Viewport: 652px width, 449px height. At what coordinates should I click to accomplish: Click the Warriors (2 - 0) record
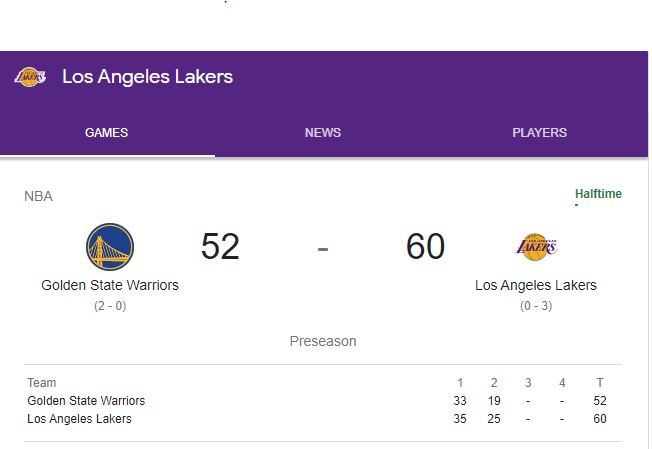click(110, 306)
